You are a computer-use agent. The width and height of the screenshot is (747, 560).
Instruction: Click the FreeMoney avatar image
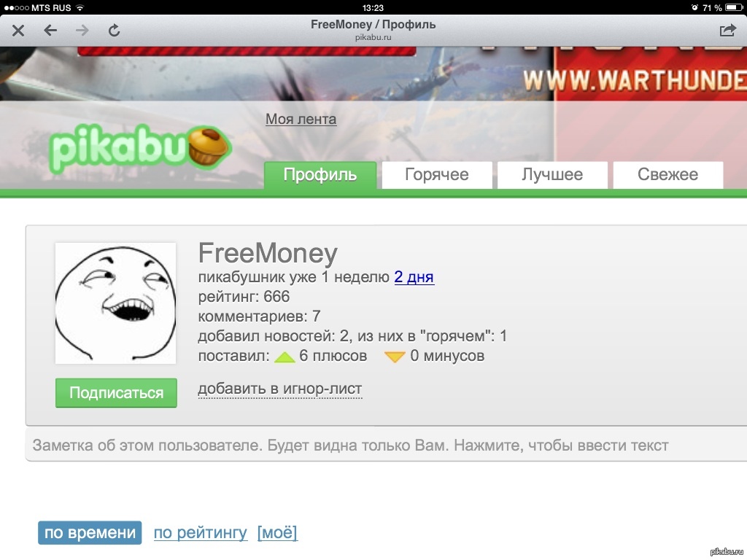[116, 303]
